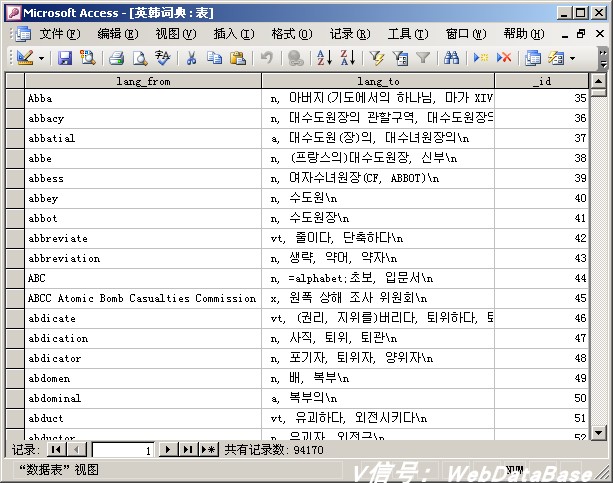Image resolution: width=613 pixels, height=483 pixels.
Task: Click the Save toolbar icon
Action: pyautogui.click(x=65, y=58)
